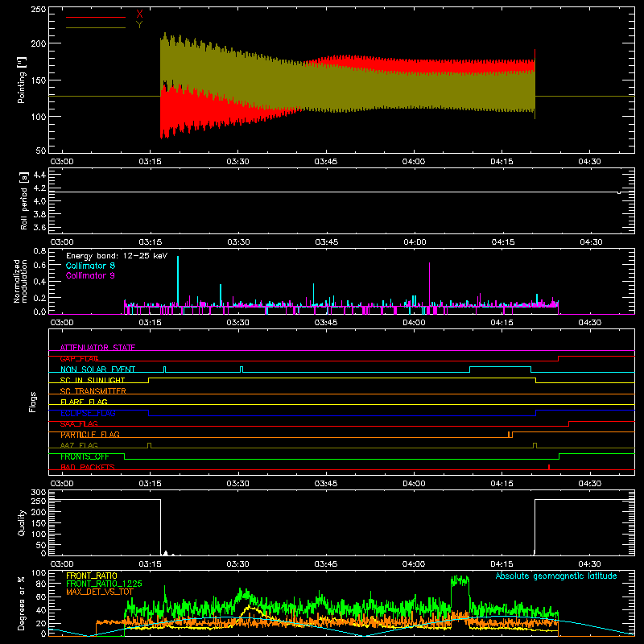Click the 300 tick on Quality axis

click(39, 492)
